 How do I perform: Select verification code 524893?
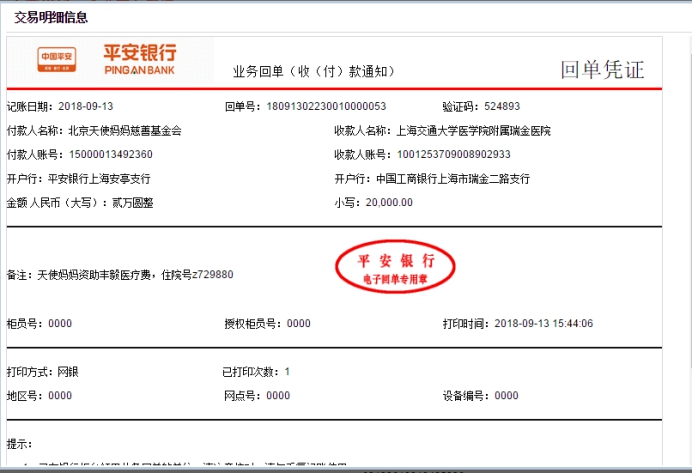[x=502, y=106]
